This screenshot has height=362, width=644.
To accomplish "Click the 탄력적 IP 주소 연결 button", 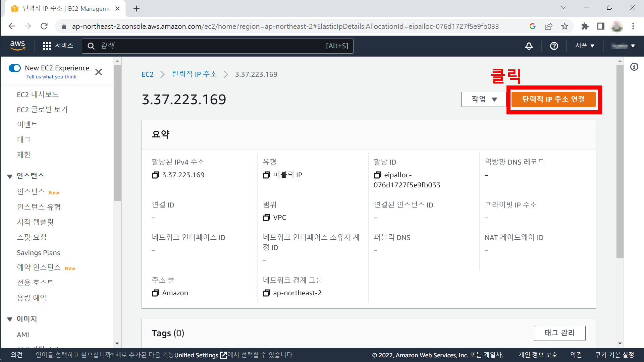I will pos(553,99).
